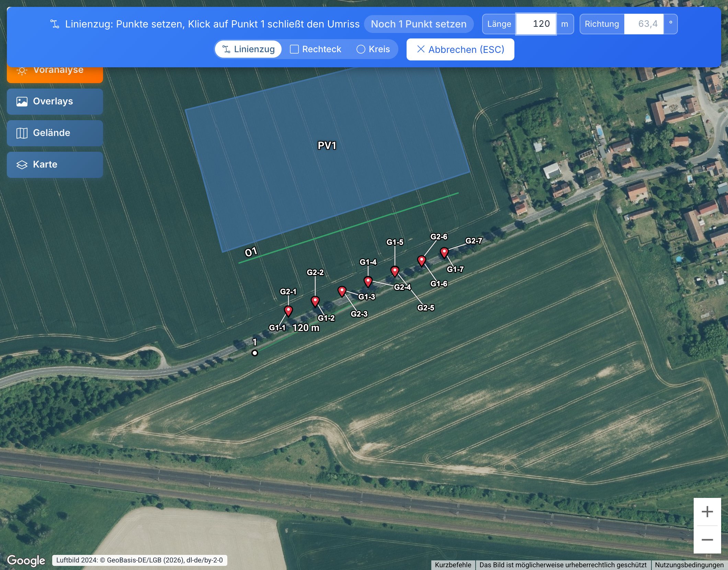The image size is (728, 570).
Task: Click the 120 m segment label
Action: coord(306,328)
